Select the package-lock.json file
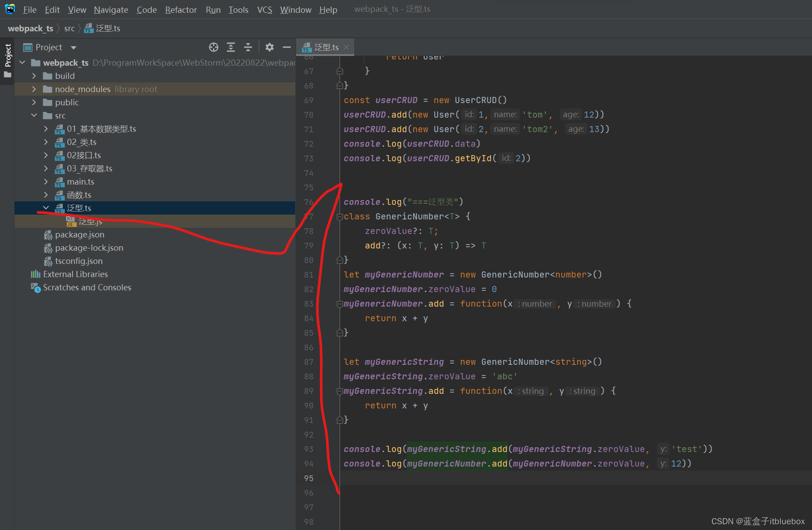The height and width of the screenshot is (530, 812). tap(89, 248)
